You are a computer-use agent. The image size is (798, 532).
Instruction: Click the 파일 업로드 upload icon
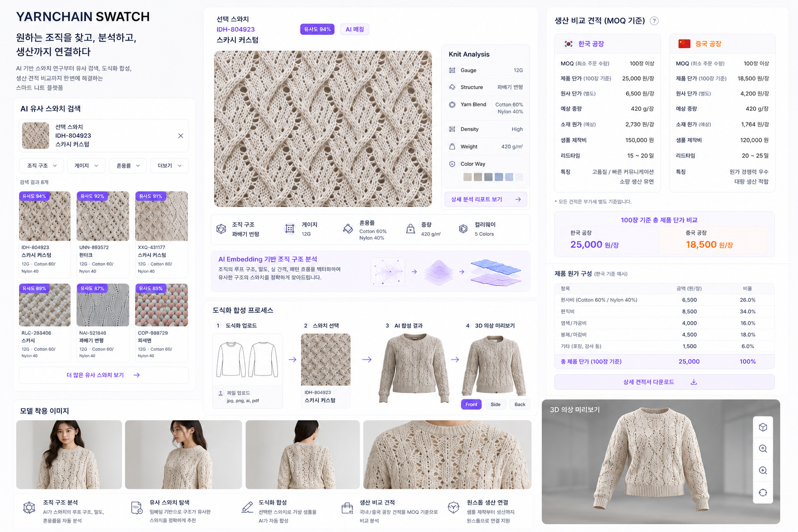tap(221, 393)
